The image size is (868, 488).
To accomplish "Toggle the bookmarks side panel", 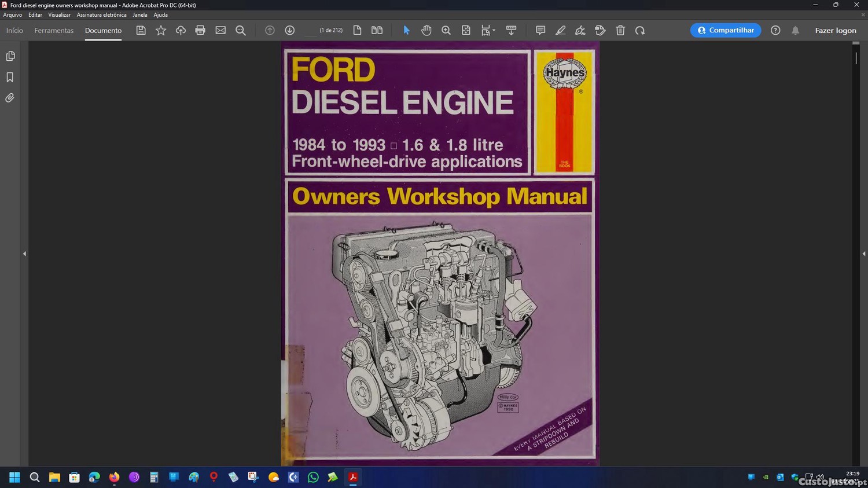I will tap(10, 77).
